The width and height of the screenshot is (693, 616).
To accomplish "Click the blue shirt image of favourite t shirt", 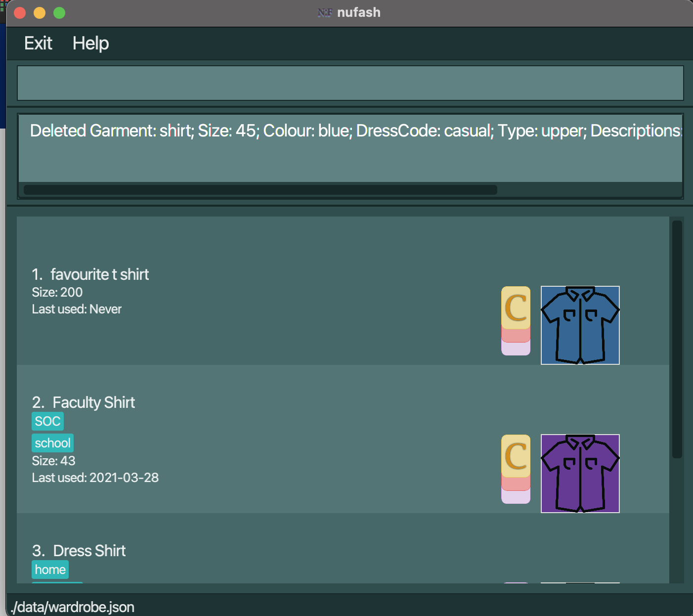I will 580,325.
